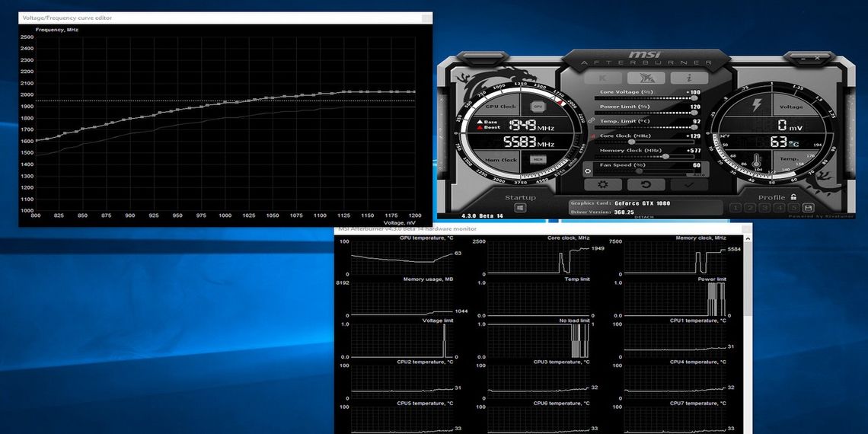Minimize the MSI Afterburner window

[802, 57]
